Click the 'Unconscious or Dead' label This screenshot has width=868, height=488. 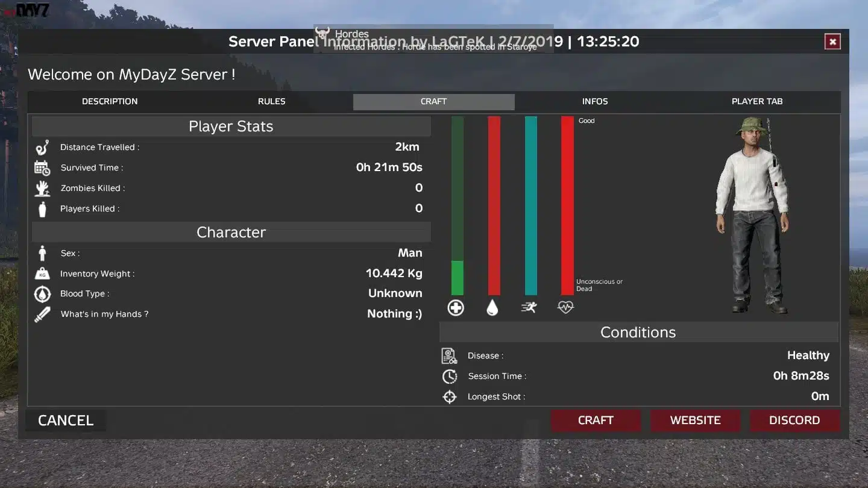pyautogui.click(x=599, y=285)
